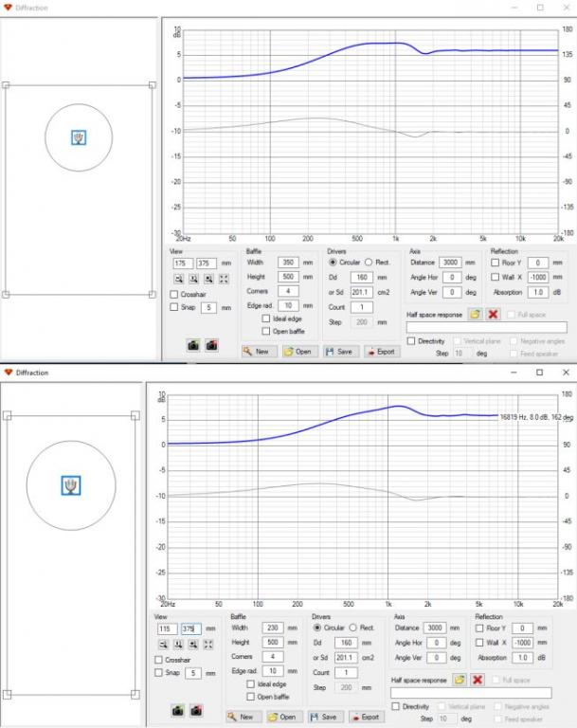Click the Edge rad. field in the lower window
The width and height of the screenshot is (577, 728).
click(273, 671)
